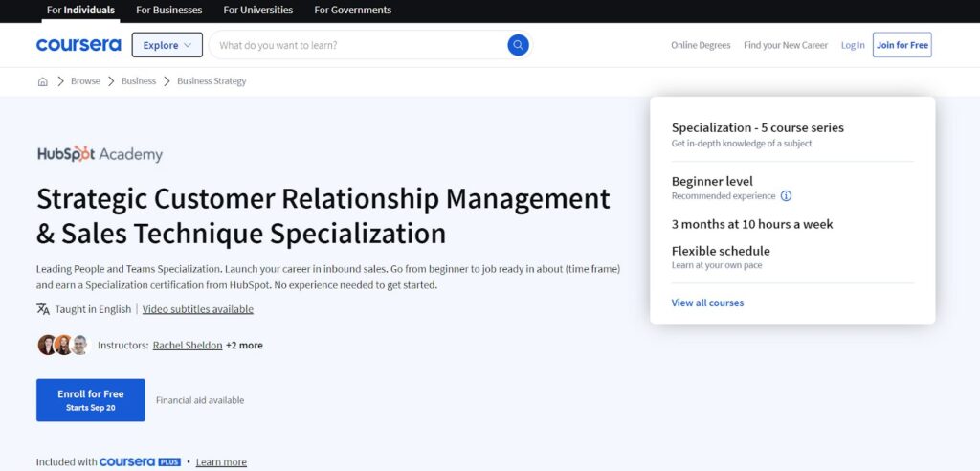Viewport: 980px width, 471px height.
Task: Select the For Governments tab
Action: (352, 10)
